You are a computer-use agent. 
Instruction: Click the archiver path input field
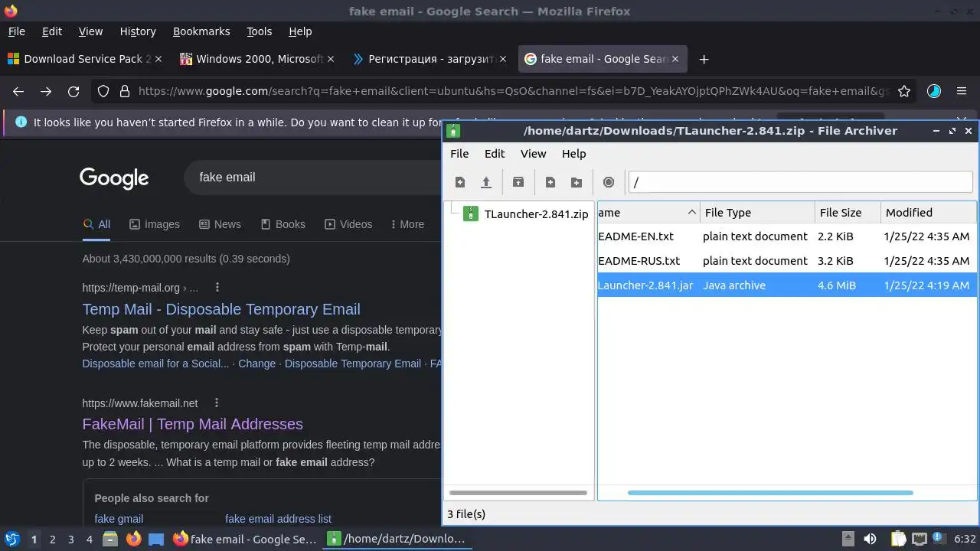tap(800, 182)
